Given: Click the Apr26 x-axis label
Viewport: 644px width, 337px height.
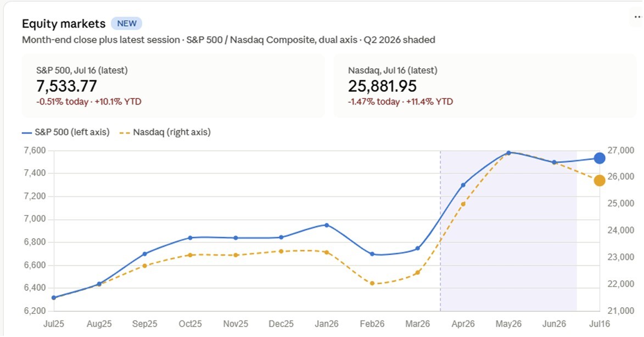Looking at the screenshot, I should pos(463,324).
